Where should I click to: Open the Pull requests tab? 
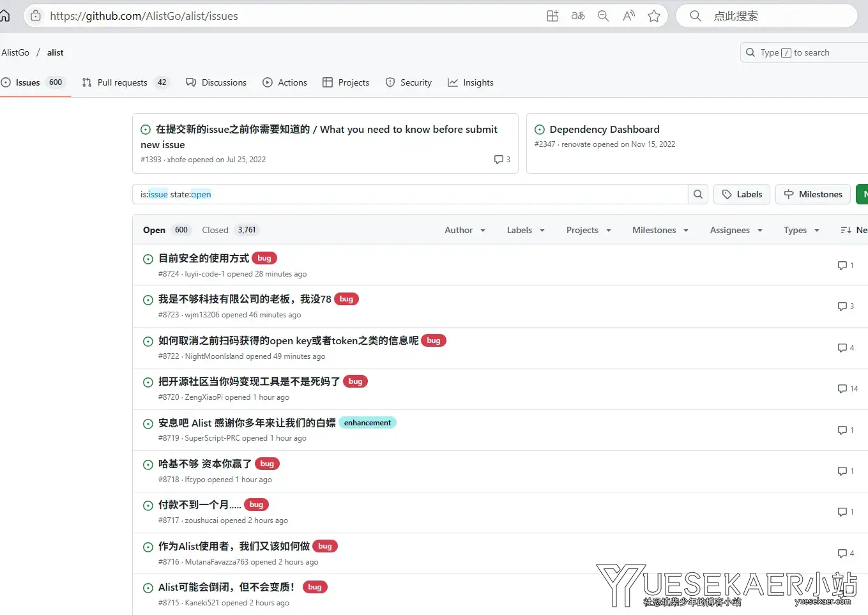[125, 82]
